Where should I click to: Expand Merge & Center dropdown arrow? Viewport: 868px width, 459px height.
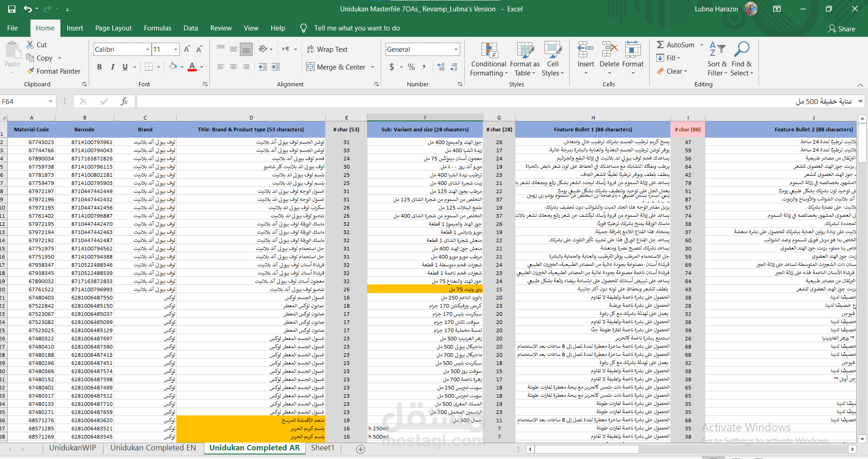[x=372, y=67]
